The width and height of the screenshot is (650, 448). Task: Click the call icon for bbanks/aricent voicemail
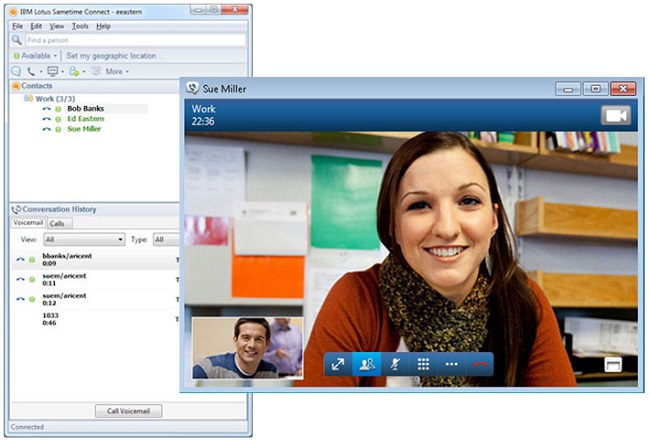[20, 259]
